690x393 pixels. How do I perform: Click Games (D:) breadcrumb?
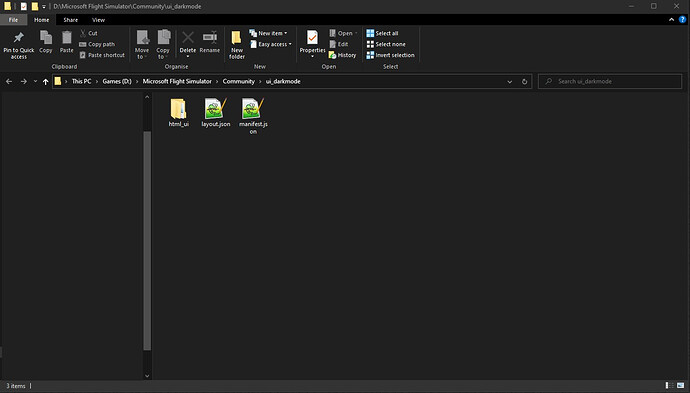[x=117, y=81]
